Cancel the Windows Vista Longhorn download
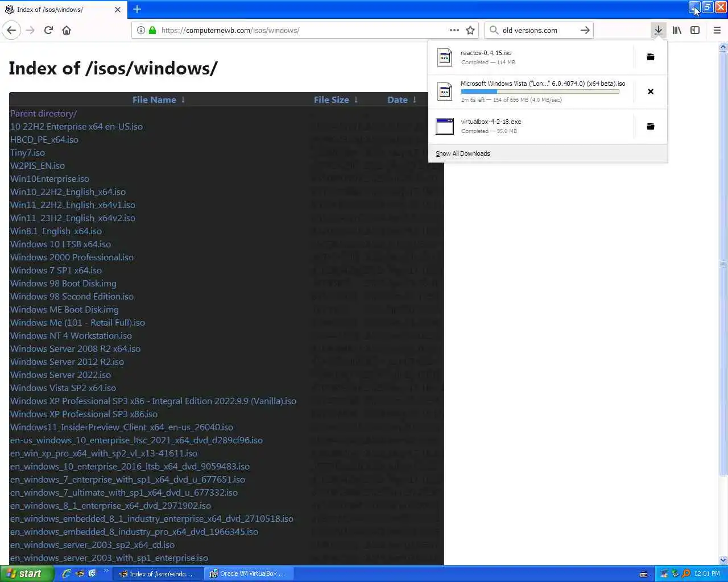The width and height of the screenshot is (728, 582). pos(650,92)
